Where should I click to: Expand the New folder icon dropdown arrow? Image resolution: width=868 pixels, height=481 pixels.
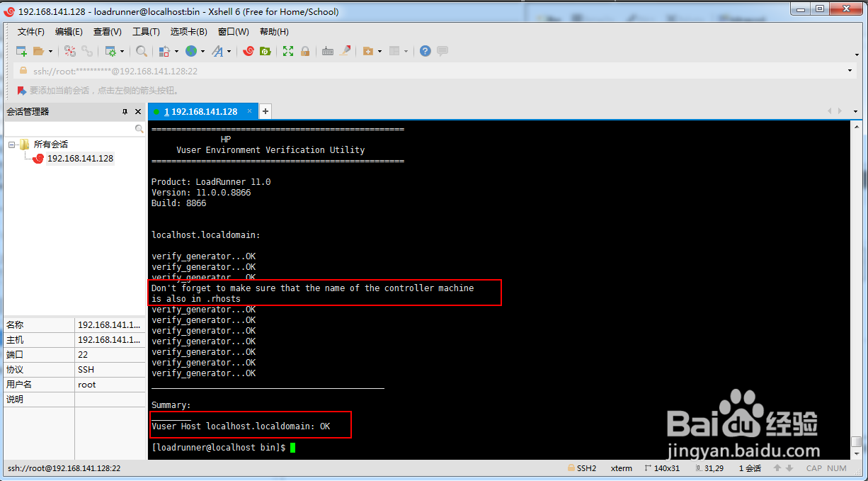(x=379, y=51)
